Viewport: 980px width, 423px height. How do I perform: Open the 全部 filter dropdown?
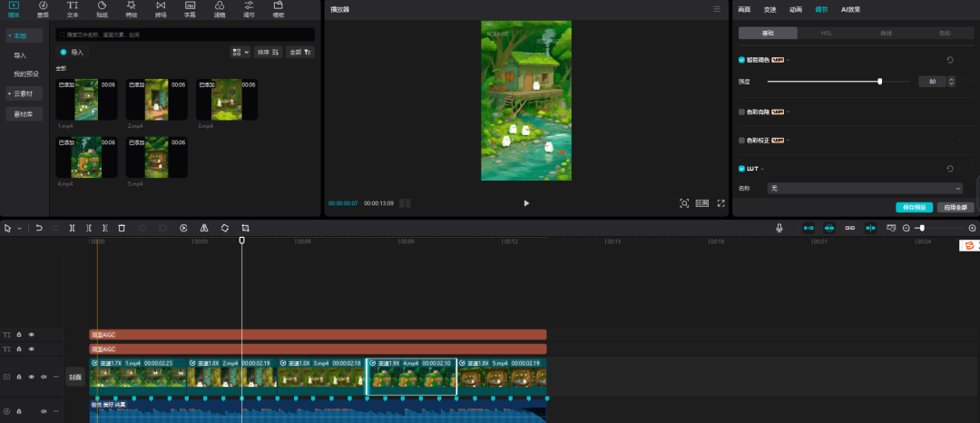click(300, 53)
